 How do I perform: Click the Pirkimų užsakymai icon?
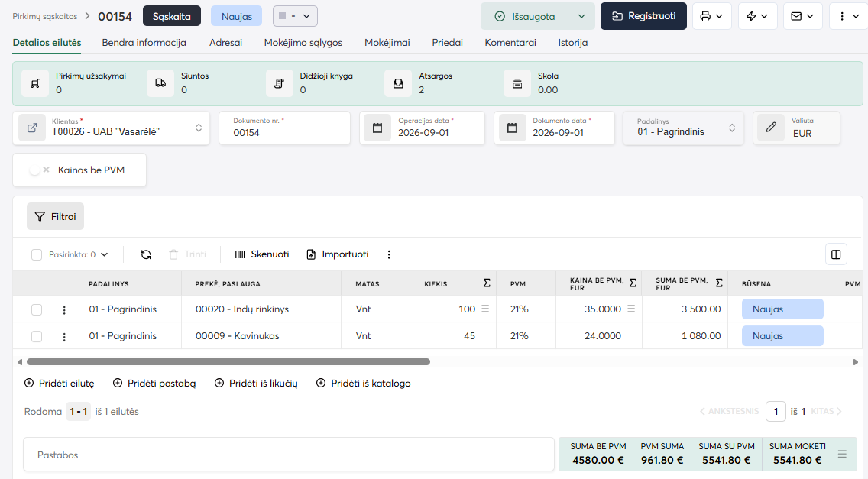pyautogui.click(x=35, y=83)
